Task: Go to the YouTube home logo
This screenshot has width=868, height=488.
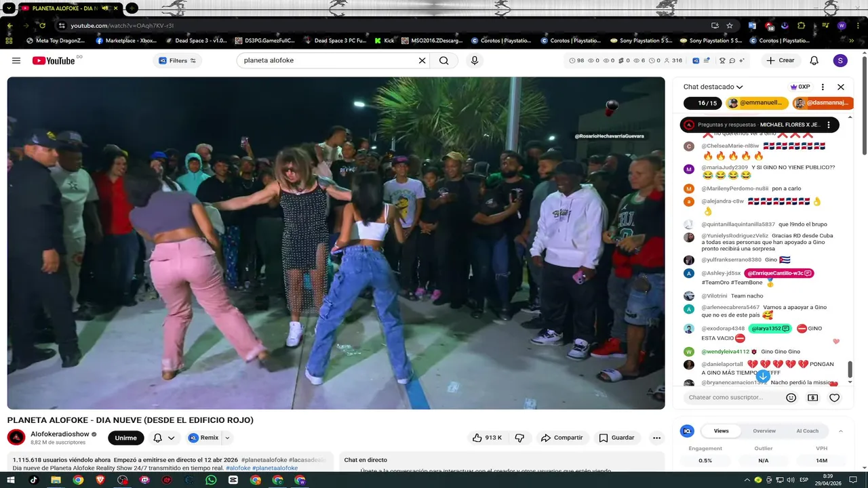Action: pyautogui.click(x=54, y=60)
